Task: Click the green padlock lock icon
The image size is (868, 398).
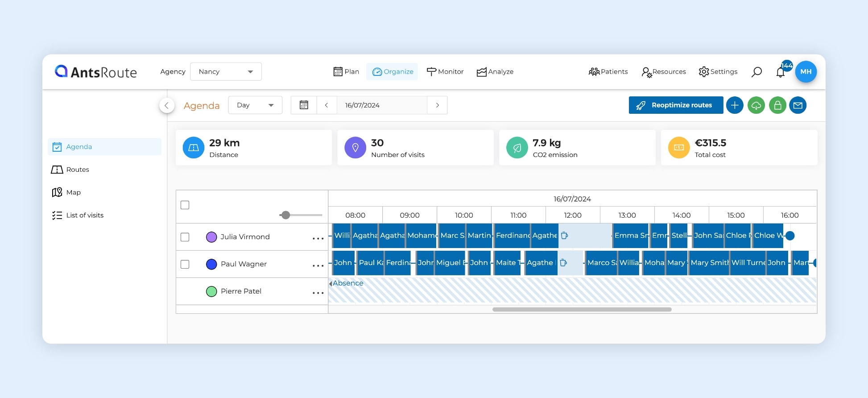Action: tap(777, 105)
